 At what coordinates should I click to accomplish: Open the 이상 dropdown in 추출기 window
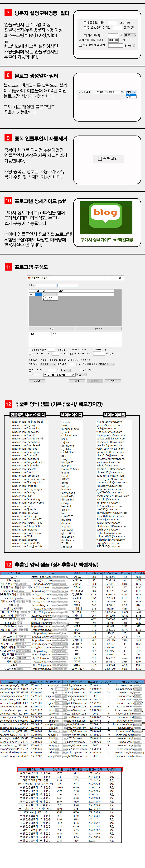point(66,370)
